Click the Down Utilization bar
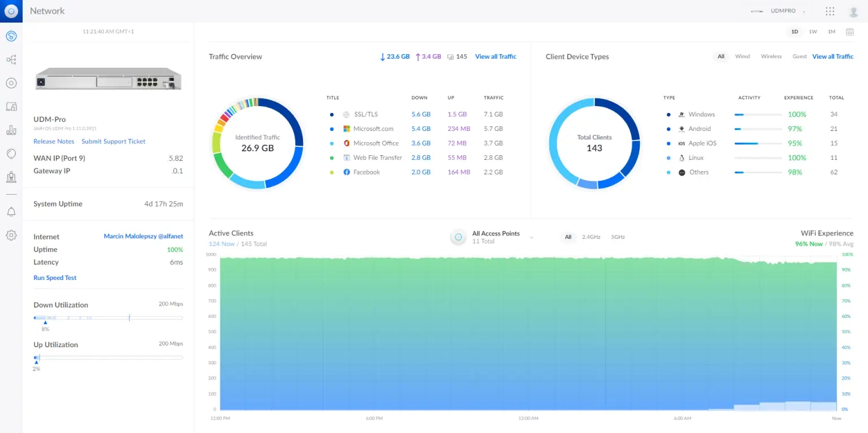The width and height of the screenshot is (868, 433). (x=108, y=318)
